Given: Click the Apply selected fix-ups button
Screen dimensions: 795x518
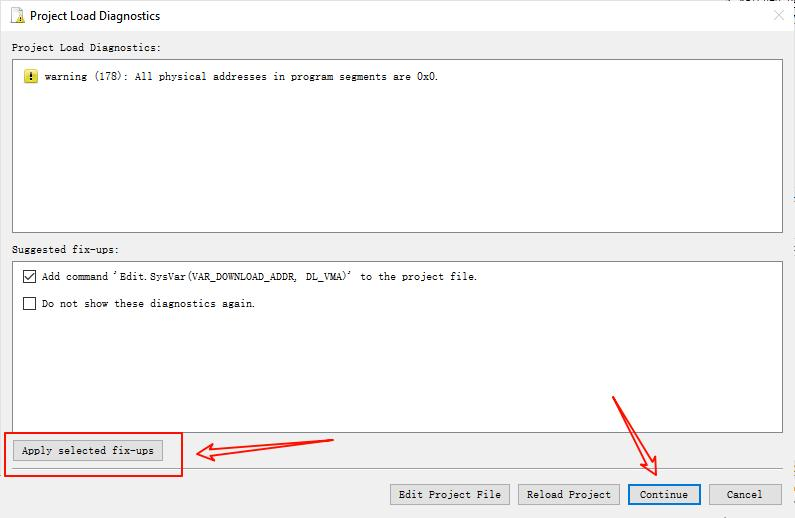Looking at the screenshot, I should (88, 451).
